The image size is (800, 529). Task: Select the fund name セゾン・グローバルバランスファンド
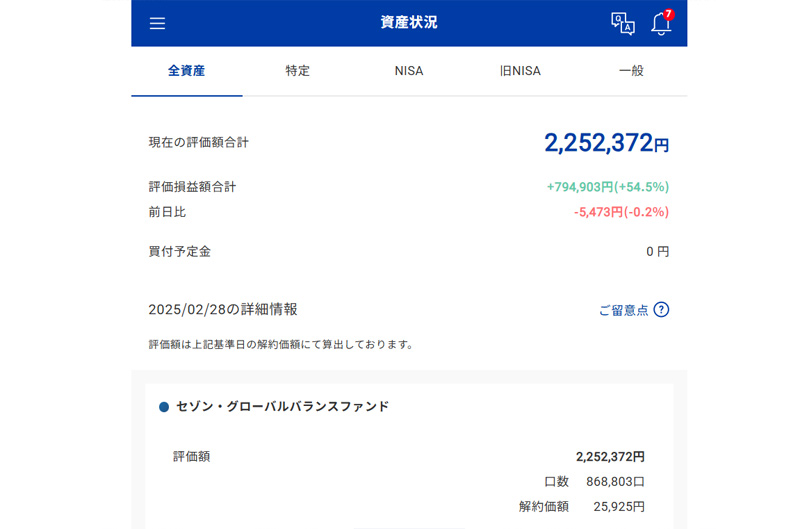283,407
